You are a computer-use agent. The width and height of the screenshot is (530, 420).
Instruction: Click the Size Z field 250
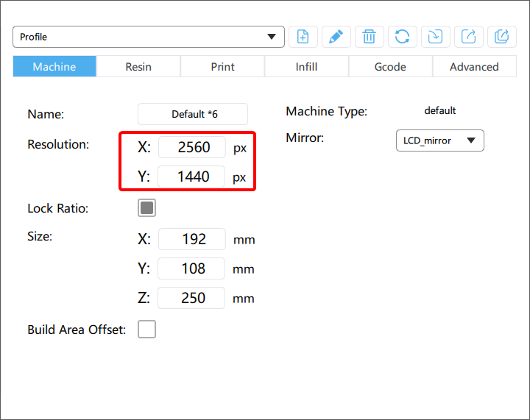pyautogui.click(x=191, y=298)
